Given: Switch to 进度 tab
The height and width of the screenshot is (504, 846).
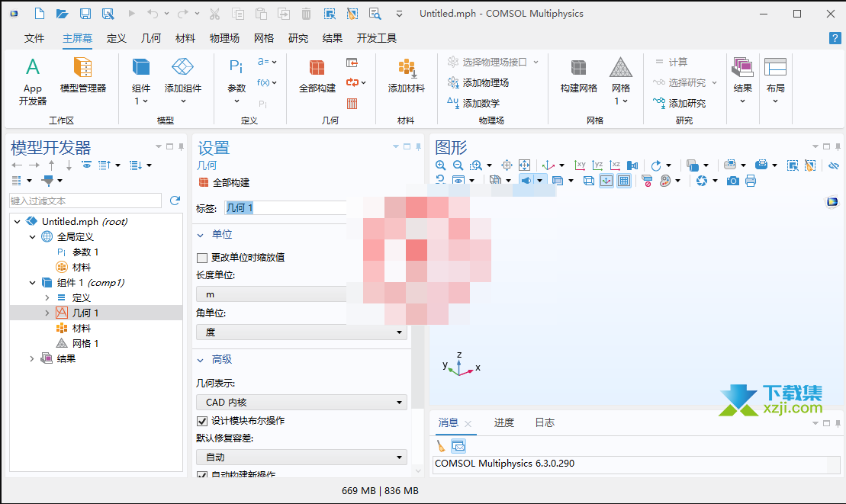Looking at the screenshot, I should tap(504, 422).
